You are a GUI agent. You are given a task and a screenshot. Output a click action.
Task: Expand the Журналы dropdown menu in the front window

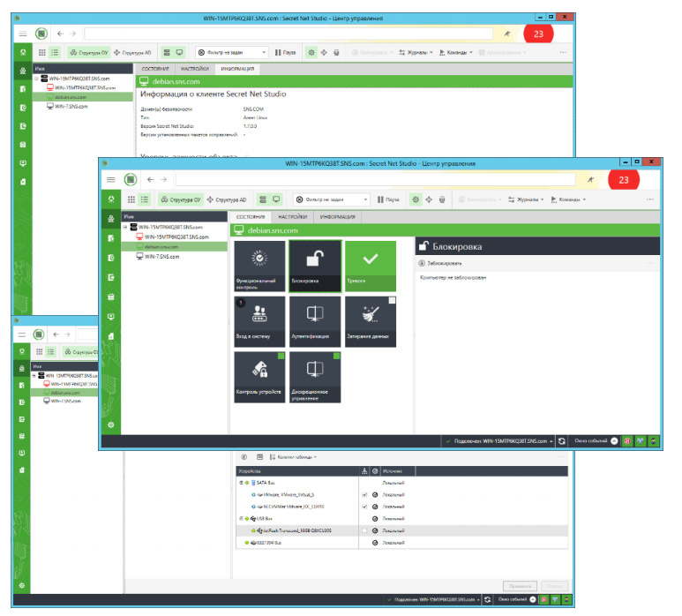tap(526, 199)
